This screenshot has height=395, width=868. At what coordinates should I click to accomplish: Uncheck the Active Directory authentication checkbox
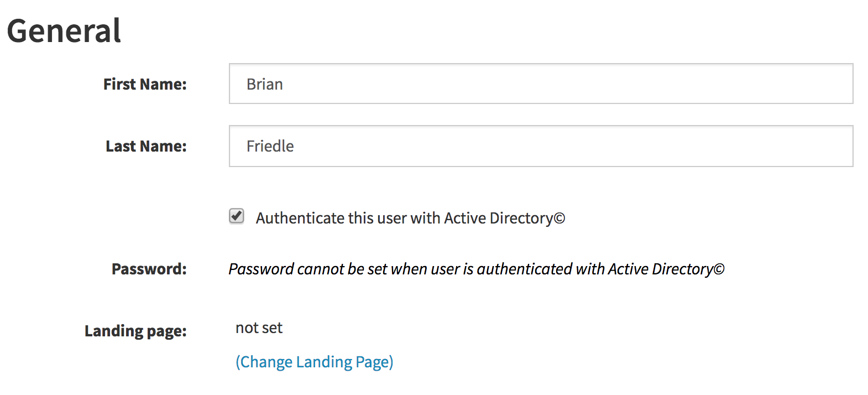pos(237,216)
